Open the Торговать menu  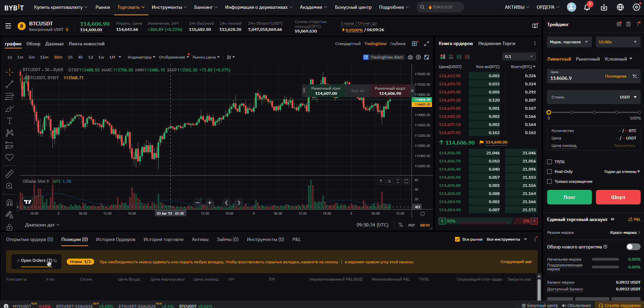(131, 7)
